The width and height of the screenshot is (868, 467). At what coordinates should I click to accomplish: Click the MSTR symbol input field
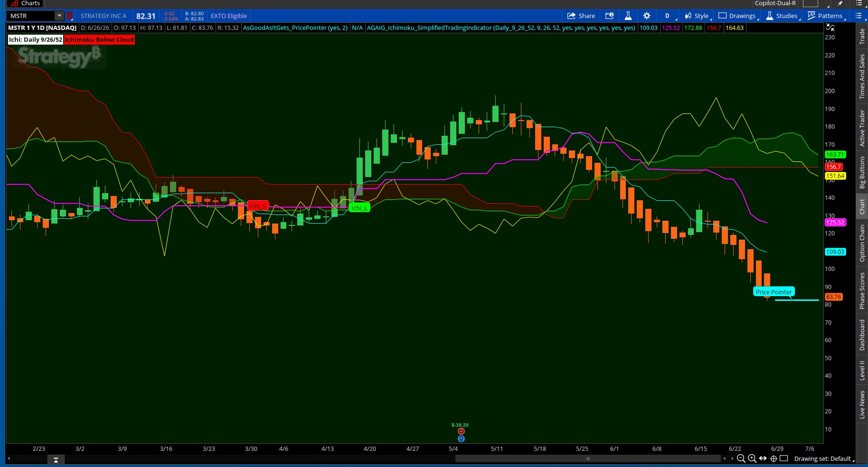click(32, 16)
